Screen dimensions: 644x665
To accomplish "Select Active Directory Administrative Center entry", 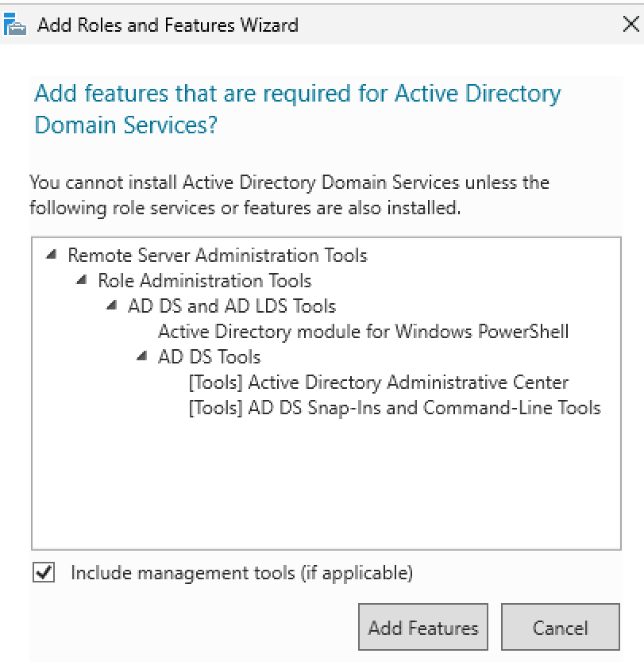I will tap(379, 382).
